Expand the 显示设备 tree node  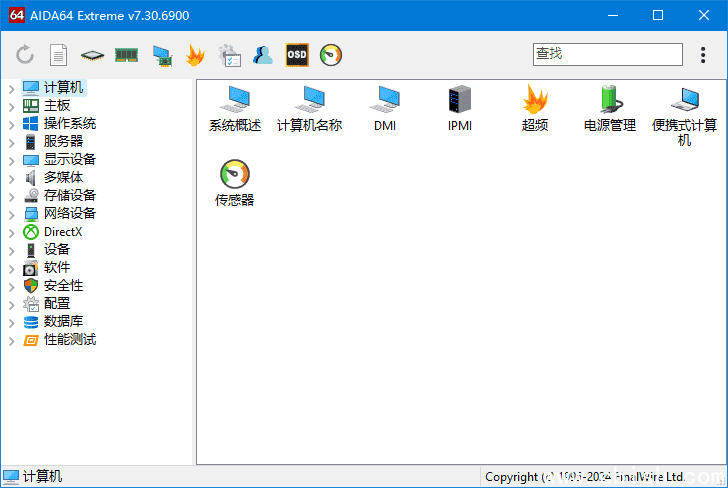[12, 160]
